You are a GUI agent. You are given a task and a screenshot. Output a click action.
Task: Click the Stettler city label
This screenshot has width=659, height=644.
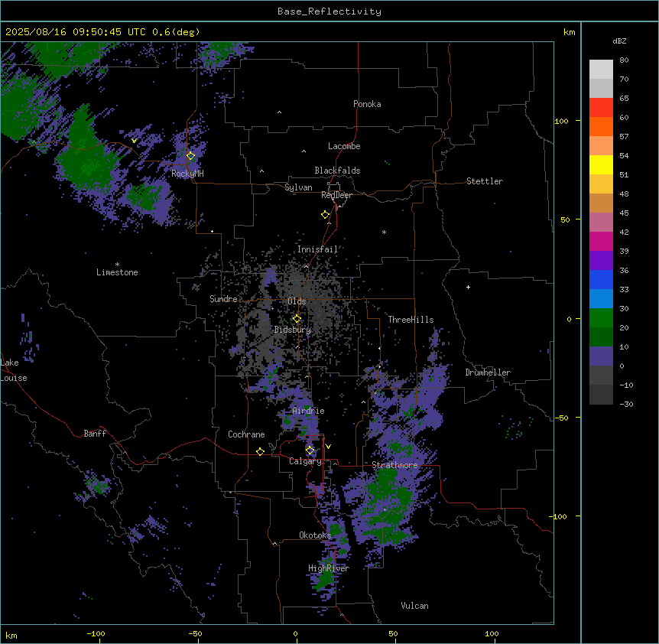pyautogui.click(x=485, y=181)
